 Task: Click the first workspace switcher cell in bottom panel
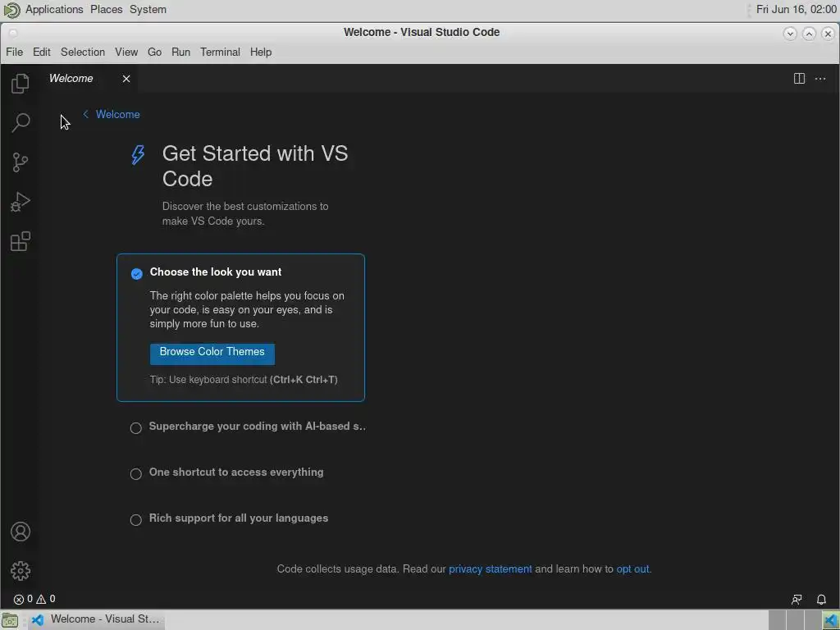pyautogui.click(x=778, y=620)
